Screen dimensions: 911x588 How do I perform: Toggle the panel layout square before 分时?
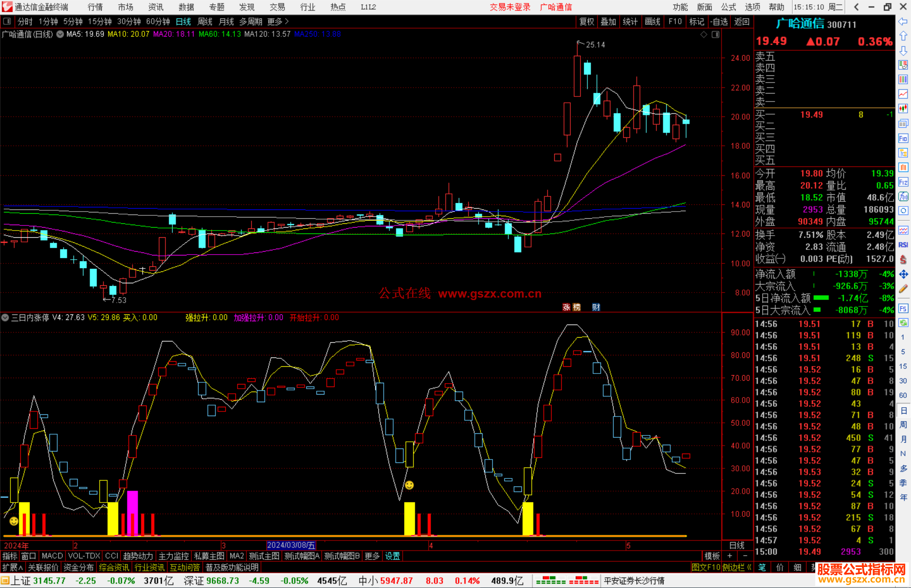click(x=7, y=21)
